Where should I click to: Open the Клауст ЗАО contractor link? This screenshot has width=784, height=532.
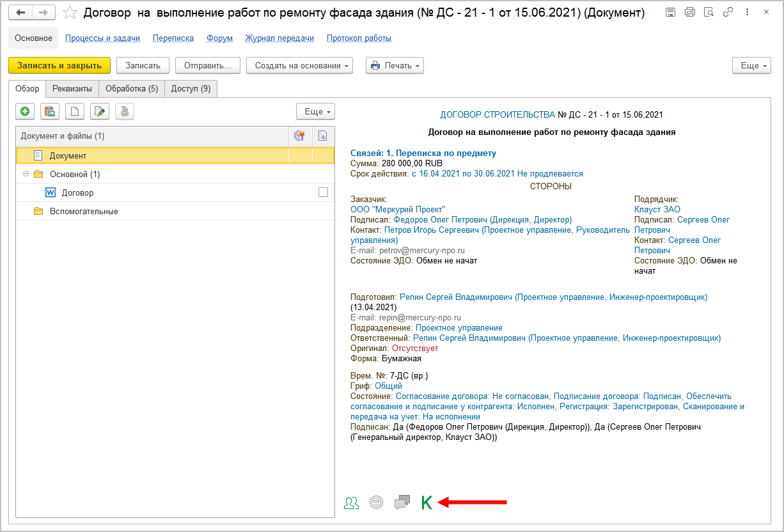pos(657,209)
